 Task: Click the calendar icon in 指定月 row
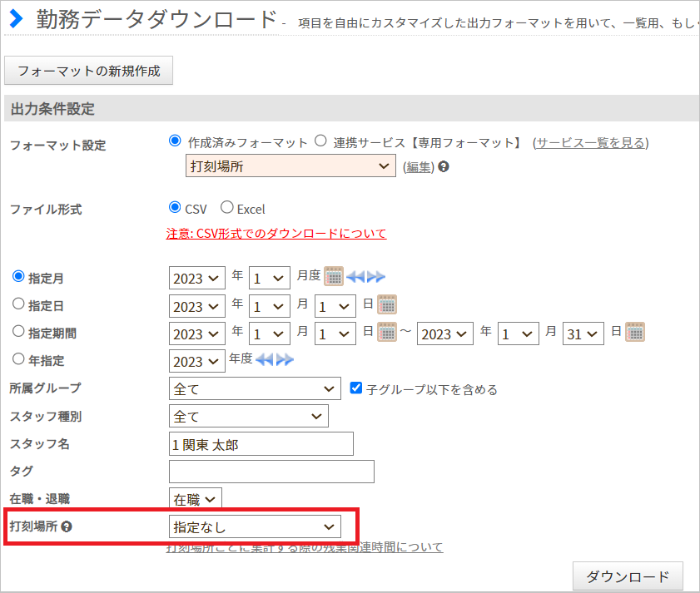334,276
